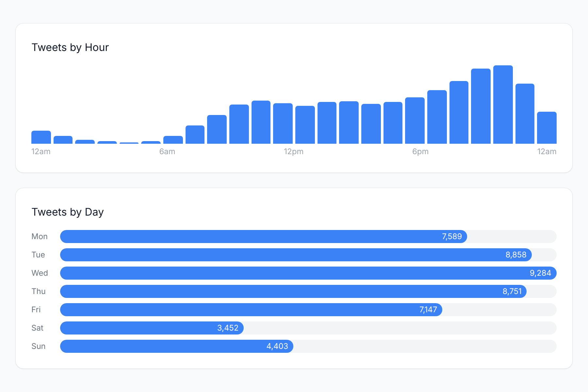Click the Mon row label

pyautogui.click(x=40, y=237)
